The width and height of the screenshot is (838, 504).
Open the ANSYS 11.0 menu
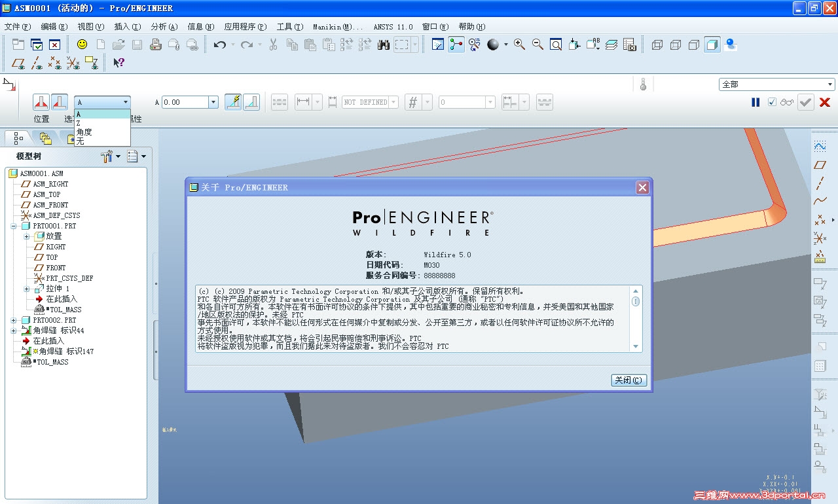393,27
